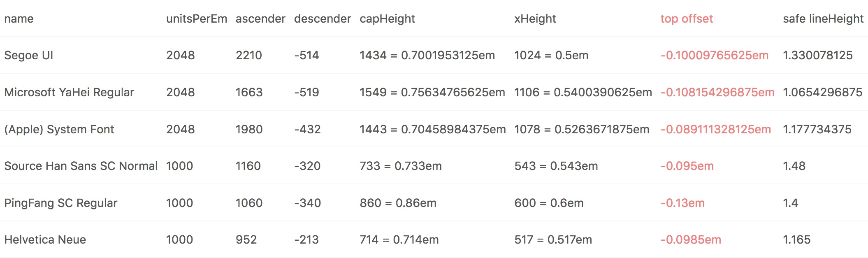Viewport: 868px width, 258px height.
Task: Click the 'ascender' column header
Action: pos(260,19)
